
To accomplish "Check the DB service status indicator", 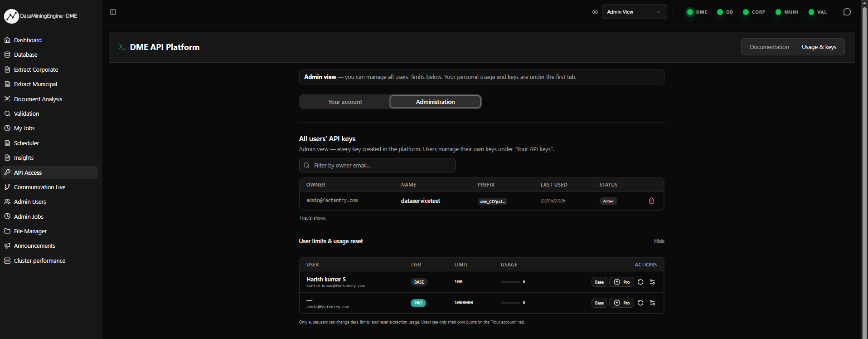I will pos(725,12).
